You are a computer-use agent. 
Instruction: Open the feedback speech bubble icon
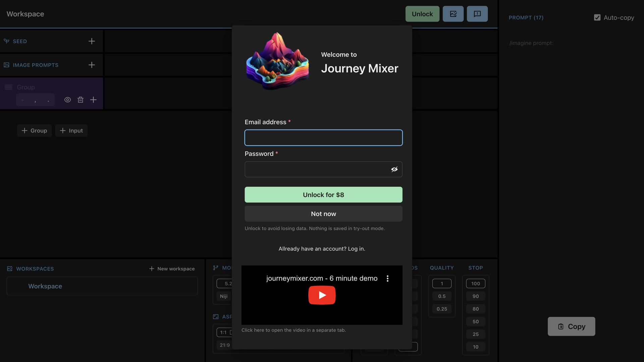tap(477, 14)
